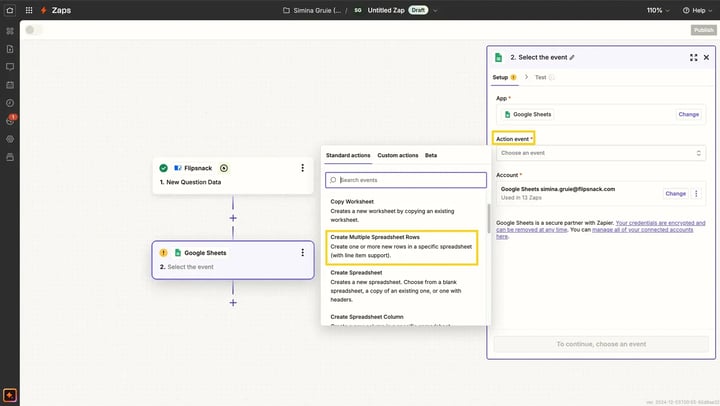Screen dimensions: 720x406
Task: Select the Test tab
Action: click(544, 77)
